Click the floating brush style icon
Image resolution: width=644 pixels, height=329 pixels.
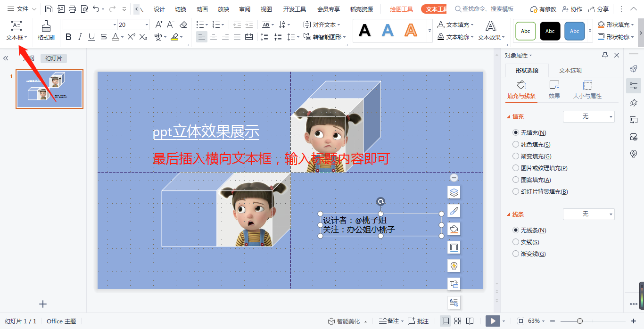(x=454, y=211)
